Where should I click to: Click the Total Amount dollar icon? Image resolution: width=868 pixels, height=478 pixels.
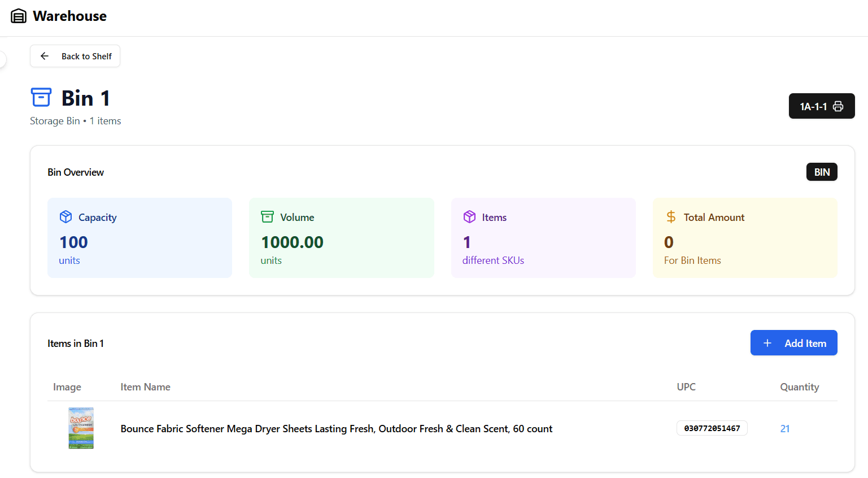pyautogui.click(x=671, y=217)
